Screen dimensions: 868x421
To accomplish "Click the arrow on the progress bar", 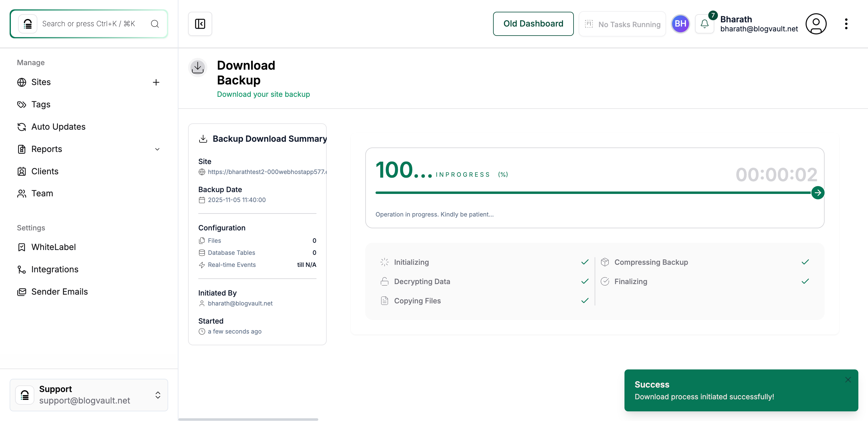I will tap(818, 192).
